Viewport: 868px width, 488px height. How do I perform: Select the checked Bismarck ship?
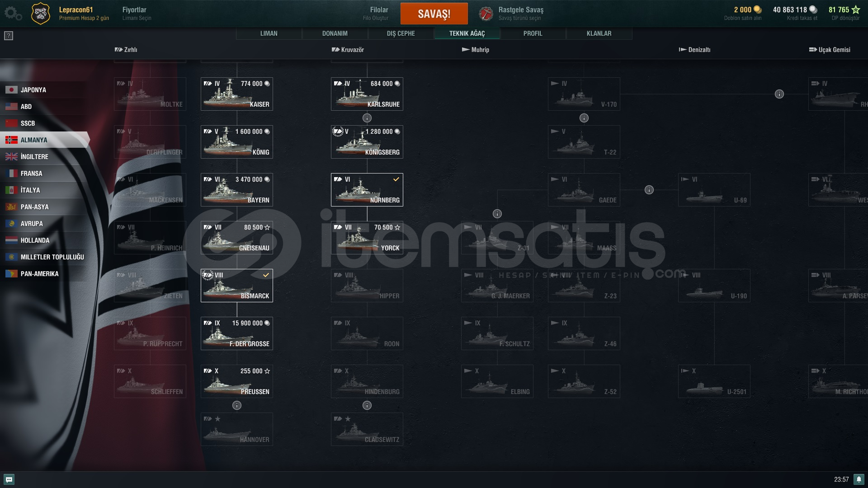237,286
